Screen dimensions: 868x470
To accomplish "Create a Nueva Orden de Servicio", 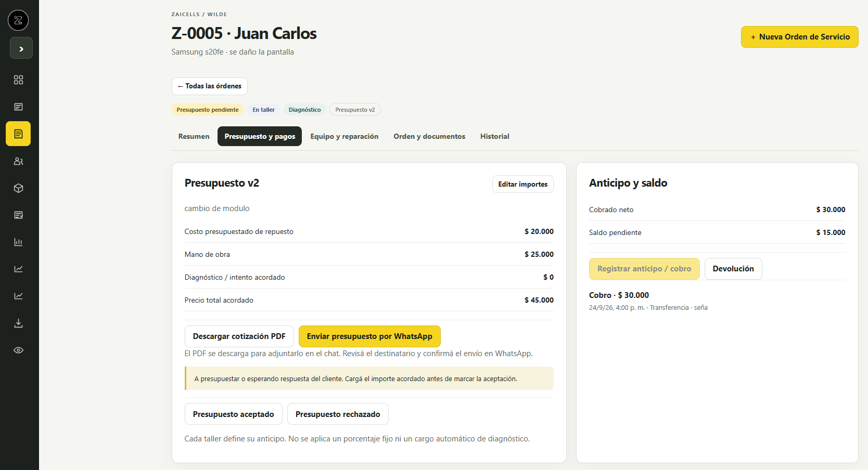I will click(x=800, y=37).
